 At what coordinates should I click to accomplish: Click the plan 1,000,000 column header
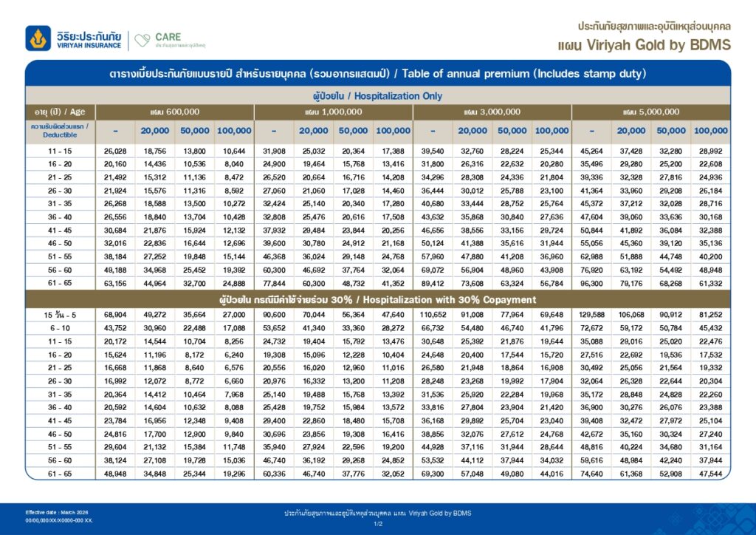pyautogui.click(x=333, y=112)
